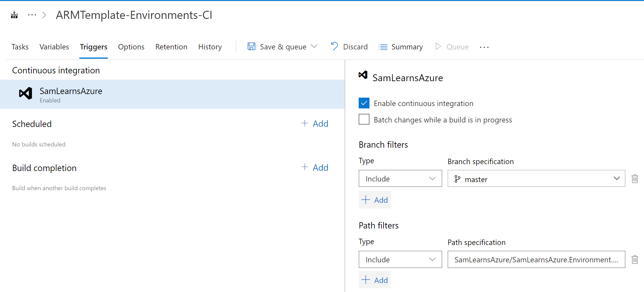Delete the path filter with trash icon

click(634, 259)
